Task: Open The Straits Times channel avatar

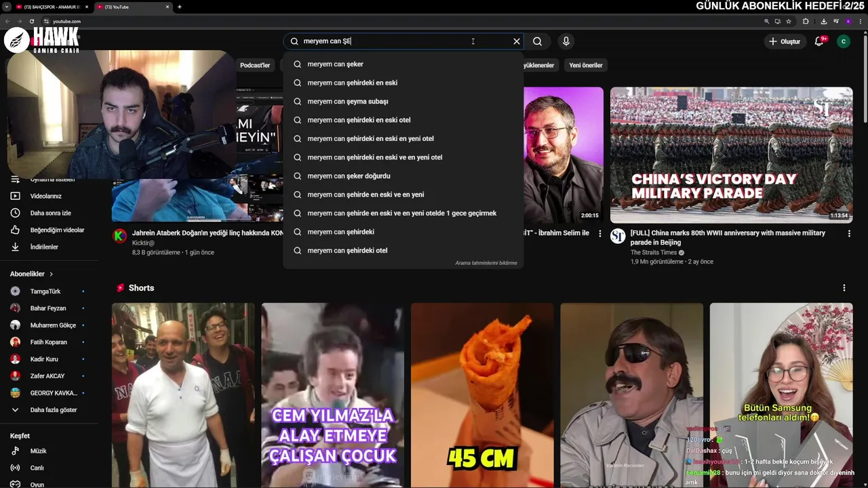Action: (x=618, y=236)
